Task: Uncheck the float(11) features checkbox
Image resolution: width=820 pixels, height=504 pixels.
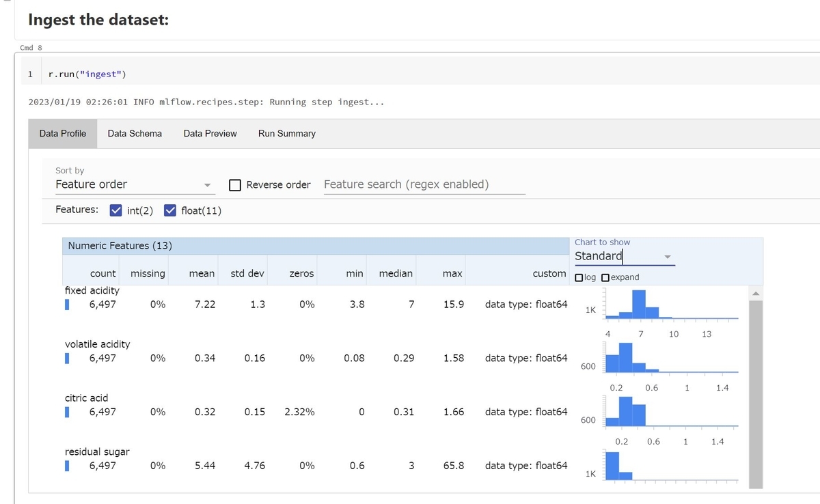Action: pyautogui.click(x=170, y=210)
